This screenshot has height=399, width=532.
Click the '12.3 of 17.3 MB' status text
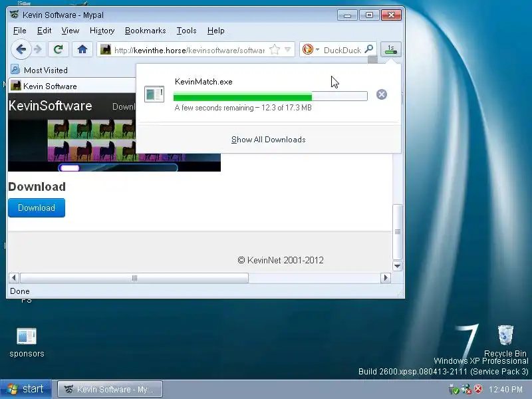(287, 108)
